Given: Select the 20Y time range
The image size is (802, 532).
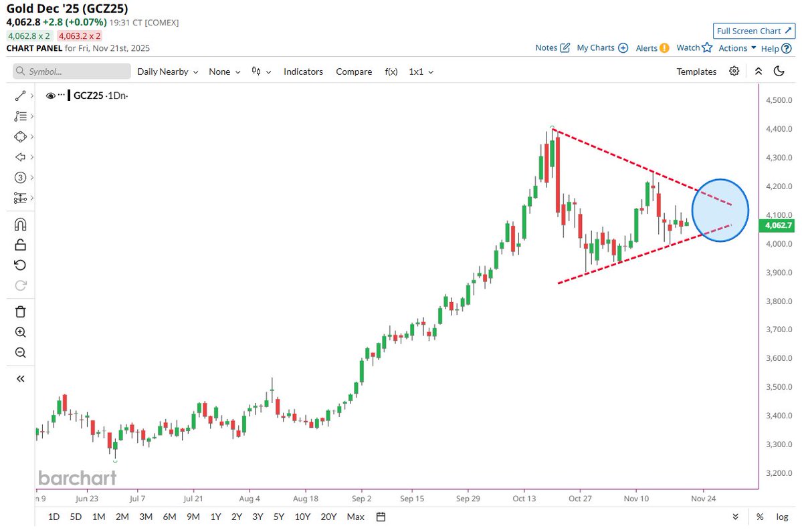Looking at the screenshot, I should [x=328, y=517].
